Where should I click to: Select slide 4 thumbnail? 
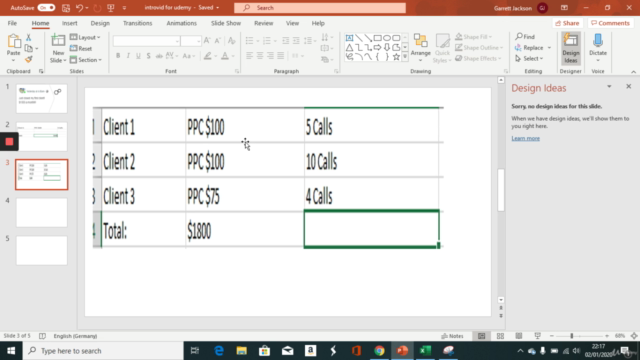coord(41,213)
